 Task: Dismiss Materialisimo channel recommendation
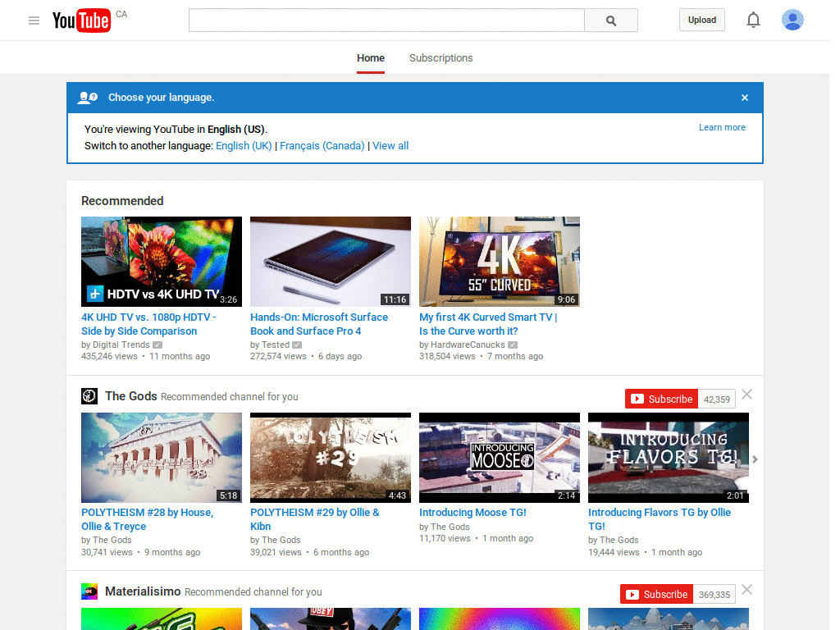(747, 589)
